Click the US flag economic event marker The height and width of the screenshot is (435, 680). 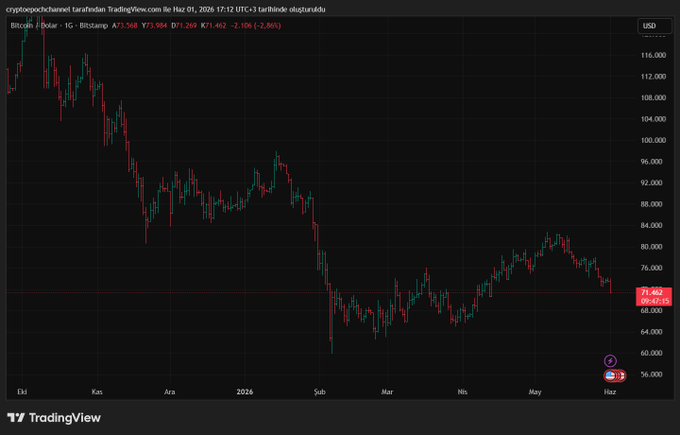[610, 376]
